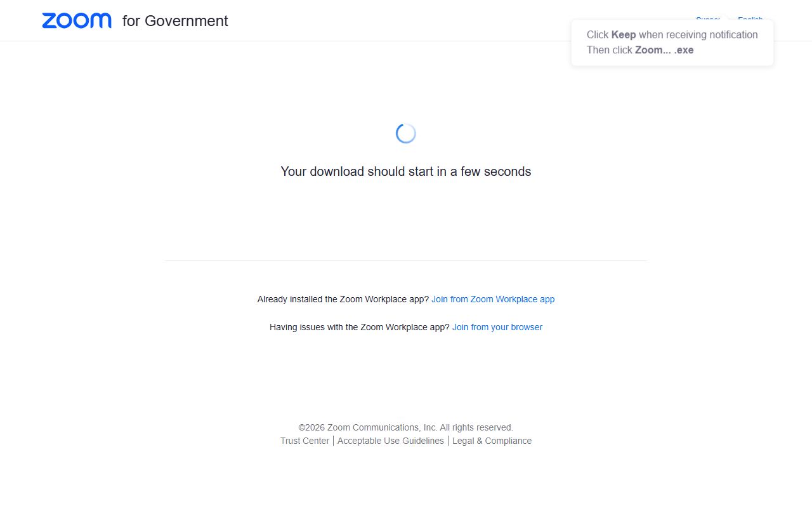This screenshot has width=812, height=508.
Task: Expand the English language dropdown
Action: 750,19
